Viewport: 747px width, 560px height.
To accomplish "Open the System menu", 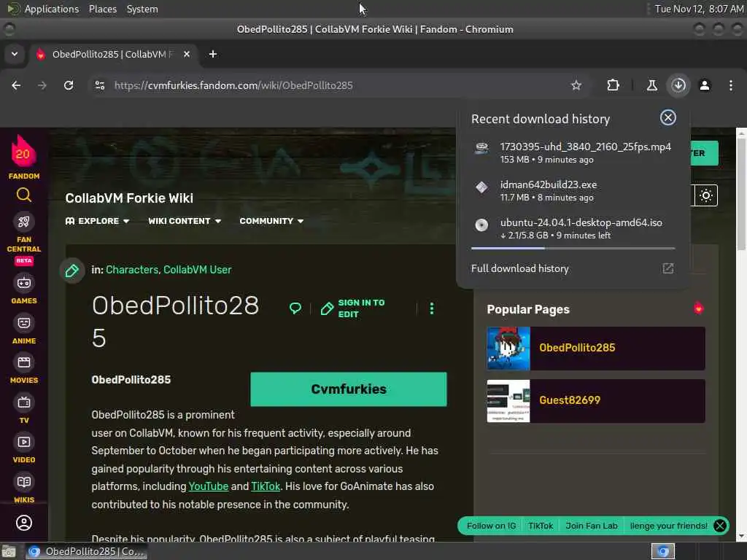I will coord(142,9).
